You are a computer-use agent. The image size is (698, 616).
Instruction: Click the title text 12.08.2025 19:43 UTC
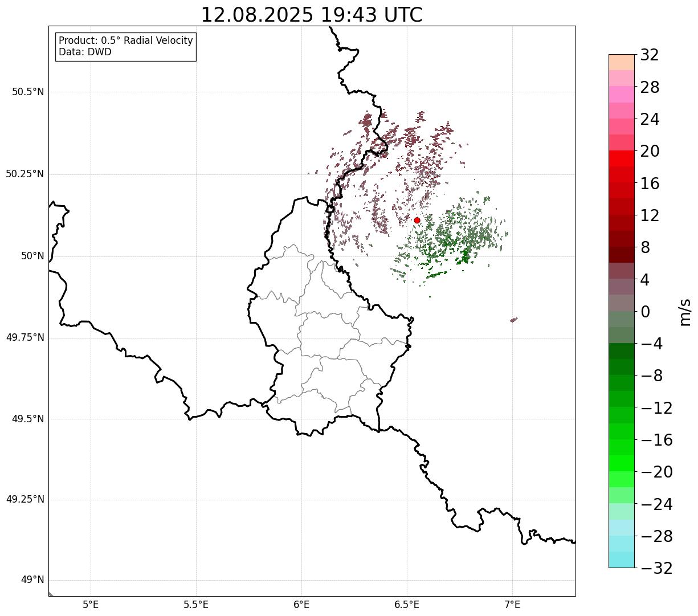point(312,15)
